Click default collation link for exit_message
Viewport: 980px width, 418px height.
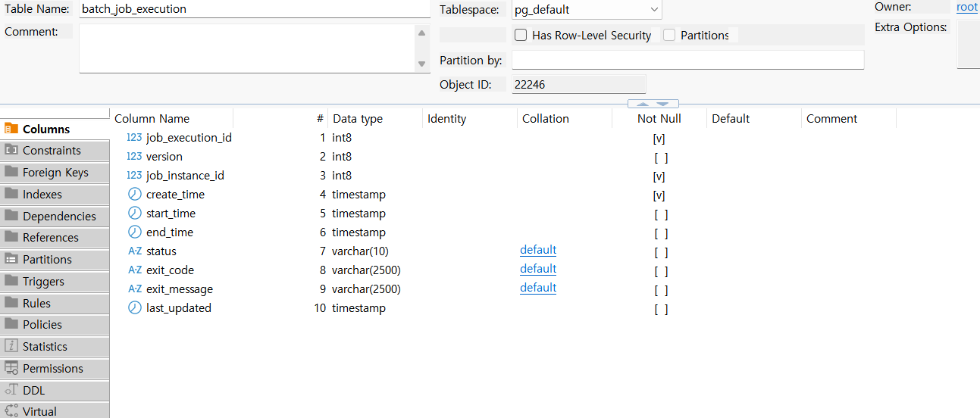click(538, 288)
